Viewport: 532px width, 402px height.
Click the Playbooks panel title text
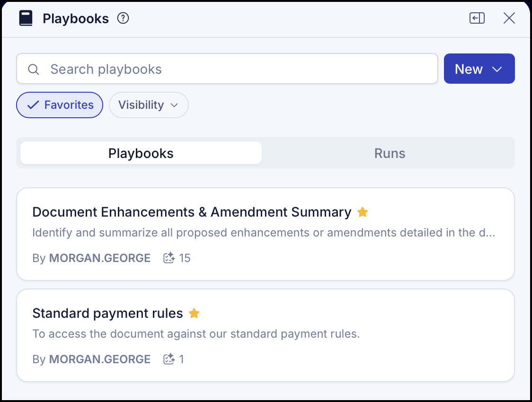(76, 18)
